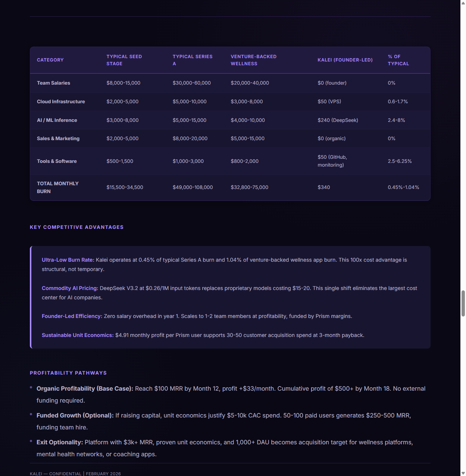Click the Profitability Pathways heading

tap(68, 373)
